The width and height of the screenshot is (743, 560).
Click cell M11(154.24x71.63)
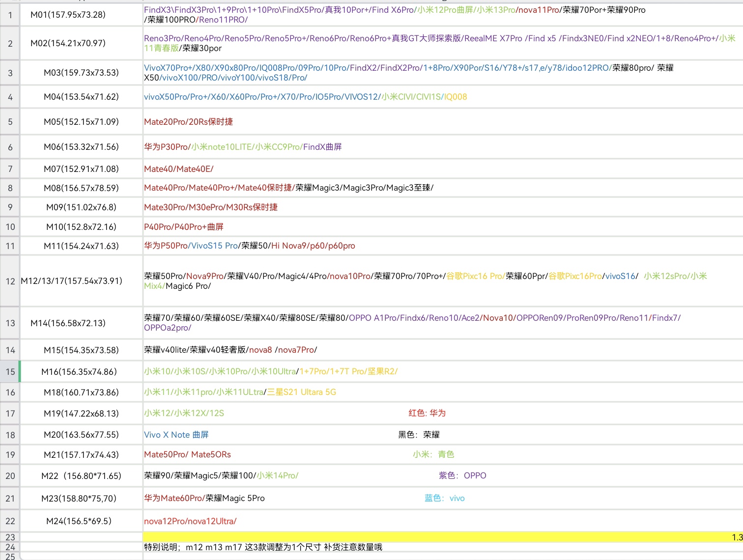pos(81,246)
